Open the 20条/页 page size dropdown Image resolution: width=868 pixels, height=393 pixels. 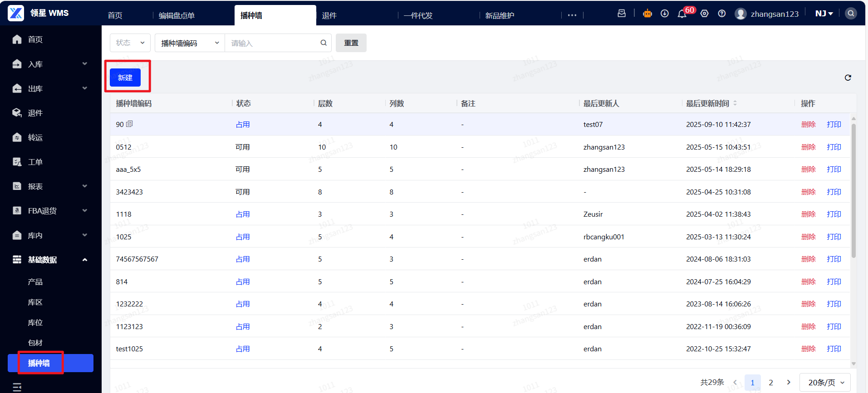[x=825, y=383]
